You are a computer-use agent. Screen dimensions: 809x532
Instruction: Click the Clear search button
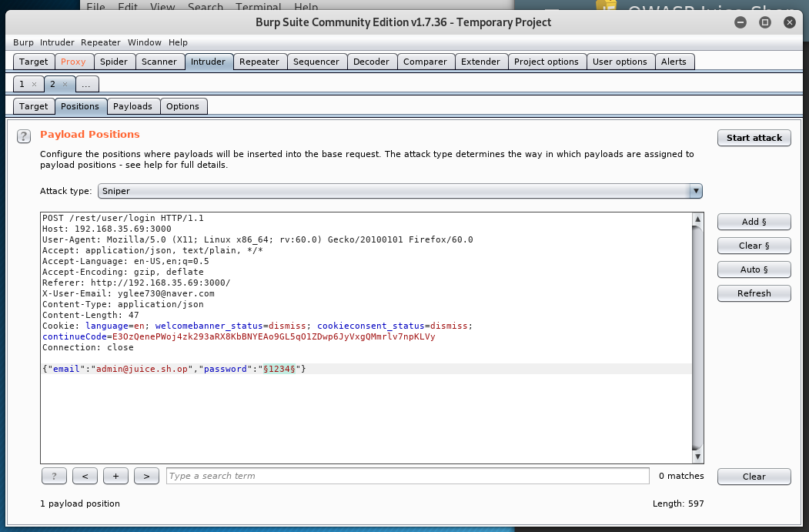click(x=754, y=477)
